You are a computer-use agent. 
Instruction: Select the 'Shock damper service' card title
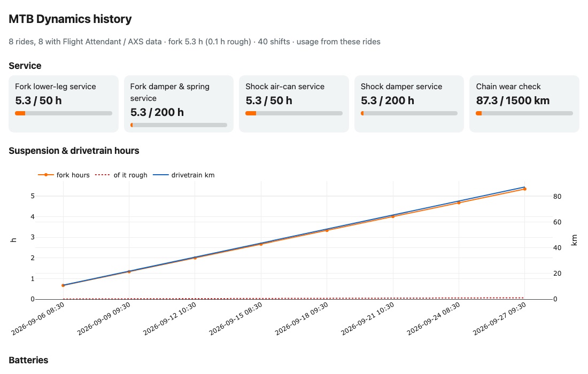pos(401,87)
